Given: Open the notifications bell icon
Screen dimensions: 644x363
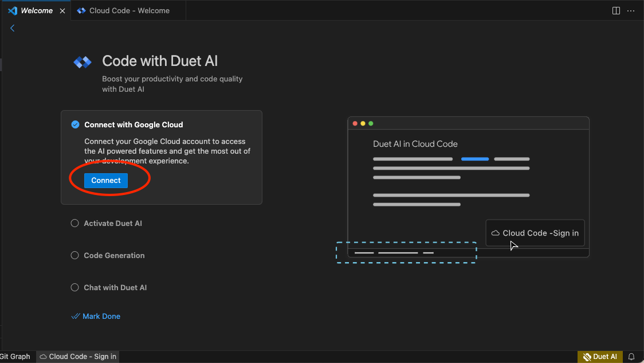Looking at the screenshot, I should click(631, 357).
